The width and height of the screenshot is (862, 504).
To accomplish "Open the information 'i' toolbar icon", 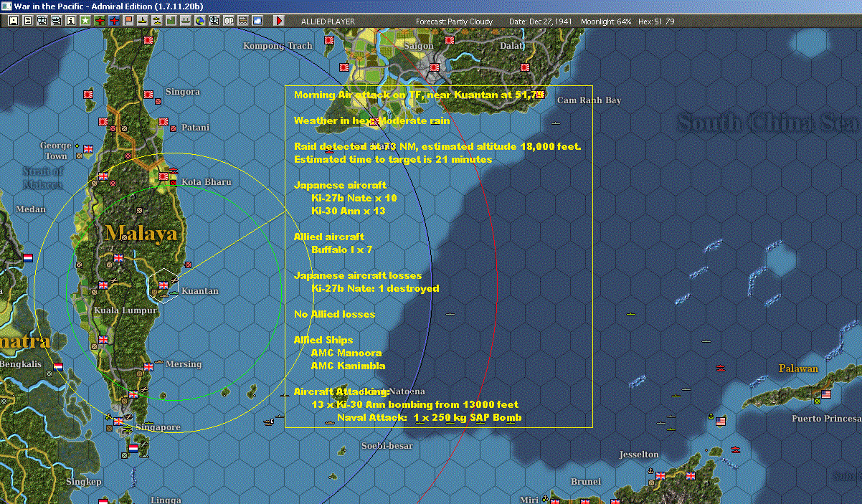I will point(70,21).
